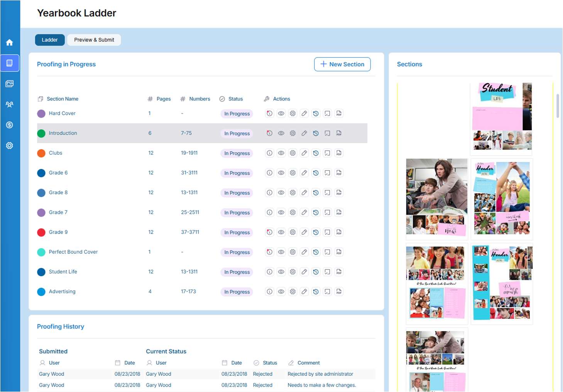This screenshot has width=563, height=392.
Task: Click the Student Life section name
Action: (63, 272)
